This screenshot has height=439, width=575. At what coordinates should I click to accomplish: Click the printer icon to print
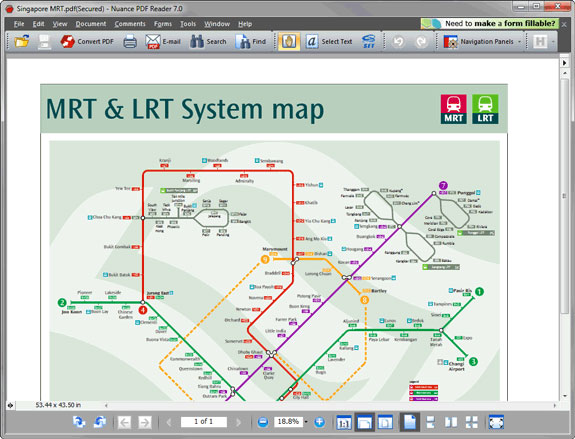click(x=130, y=41)
